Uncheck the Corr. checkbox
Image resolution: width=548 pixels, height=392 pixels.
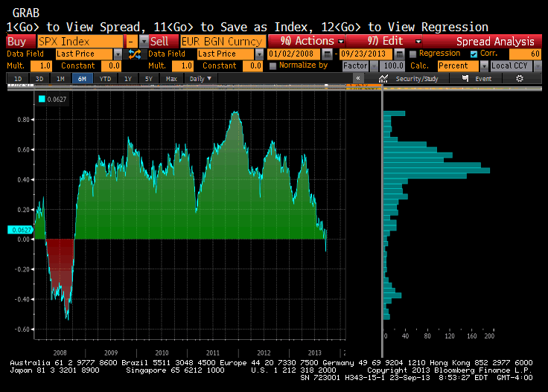click(474, 54)
